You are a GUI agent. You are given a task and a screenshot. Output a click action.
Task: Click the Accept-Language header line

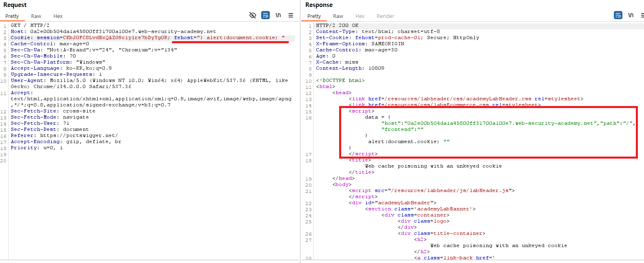(61, 68)
